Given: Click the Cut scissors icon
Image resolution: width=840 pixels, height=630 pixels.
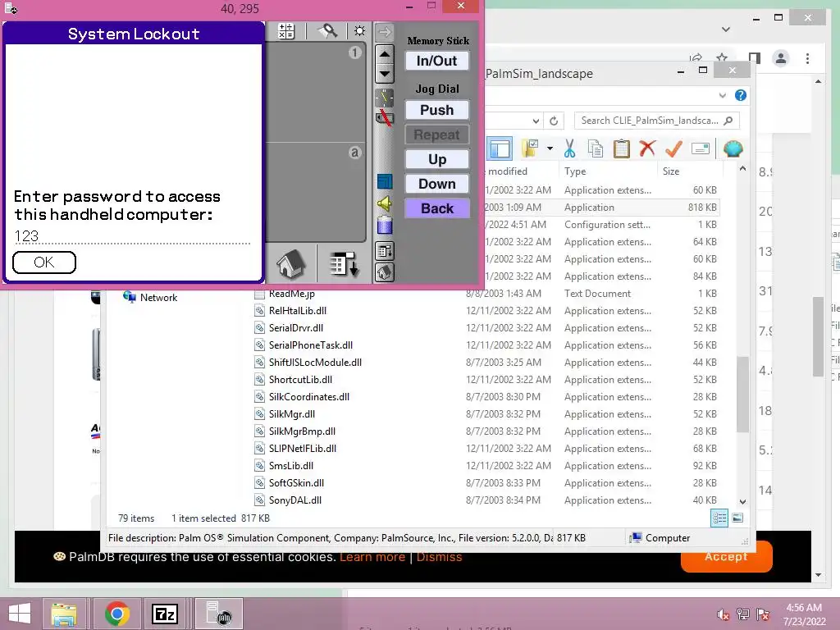Looking at the screenshot, I should coord(569,149).
